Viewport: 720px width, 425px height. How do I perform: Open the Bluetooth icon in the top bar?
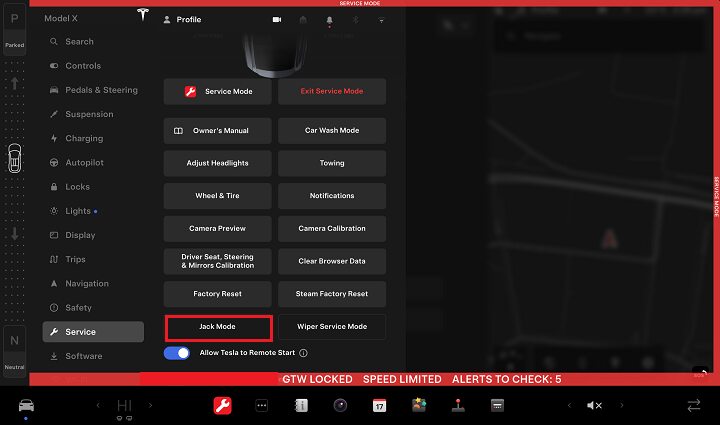click(355, 20)
